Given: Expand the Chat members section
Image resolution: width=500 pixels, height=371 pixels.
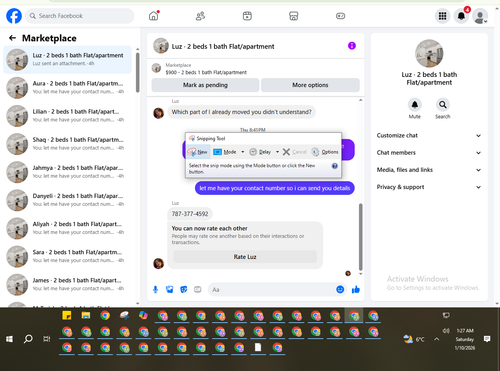Looking at the screenshot, I should click(x=429, y=153).
